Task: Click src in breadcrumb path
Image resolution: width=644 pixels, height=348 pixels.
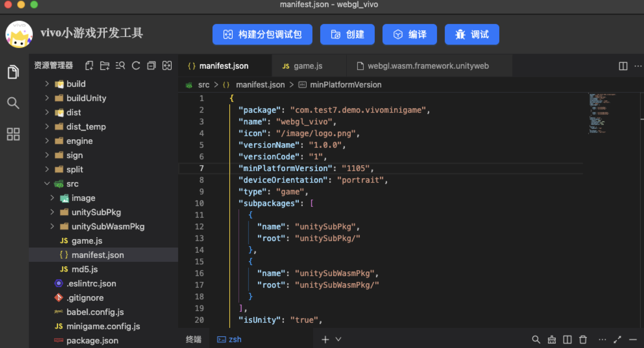Action: tap(204, 85)
